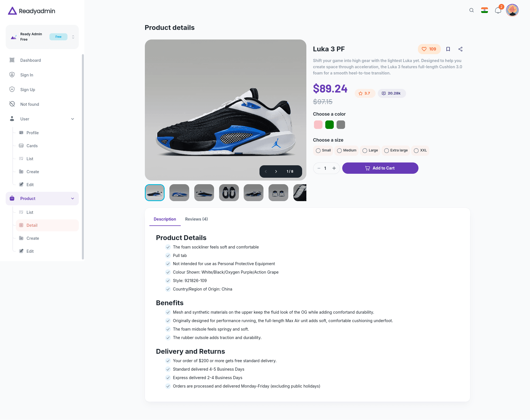
Task: Open the Description tab
Action: point(165,219)
